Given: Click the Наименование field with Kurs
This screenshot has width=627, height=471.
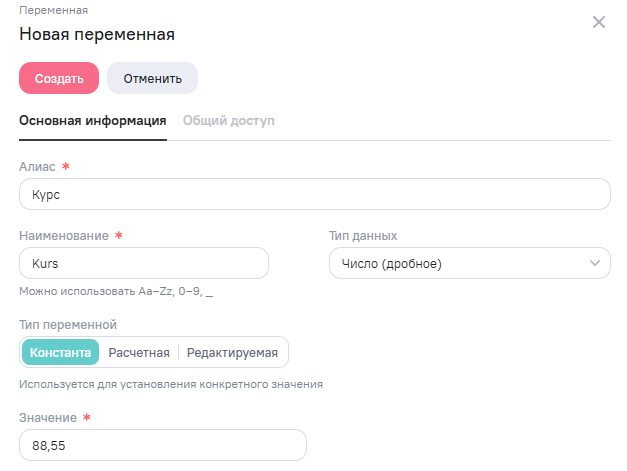Looking at the screenshot, I should [144, 263].
